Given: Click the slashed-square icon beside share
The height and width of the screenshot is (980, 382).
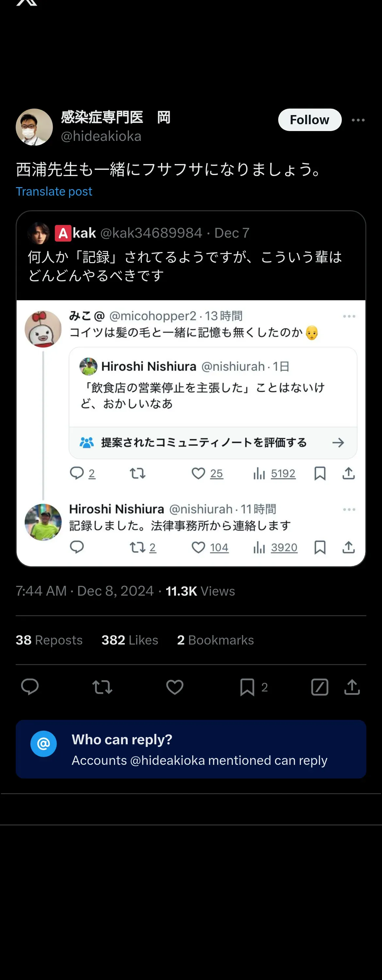Looking at the screenshot, I should coord(320,687).
